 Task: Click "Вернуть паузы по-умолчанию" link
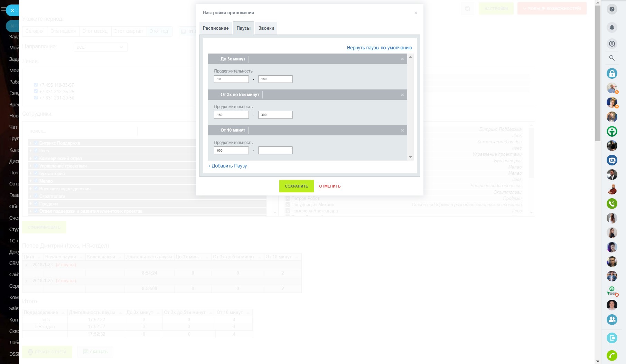pyautogui.click(x=379, y=48)
